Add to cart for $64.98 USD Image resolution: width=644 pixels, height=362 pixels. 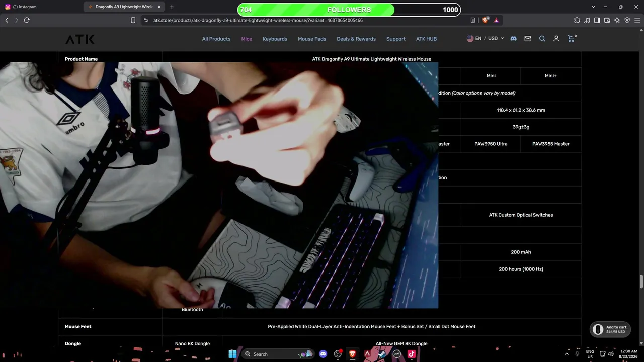click(610, 329)
